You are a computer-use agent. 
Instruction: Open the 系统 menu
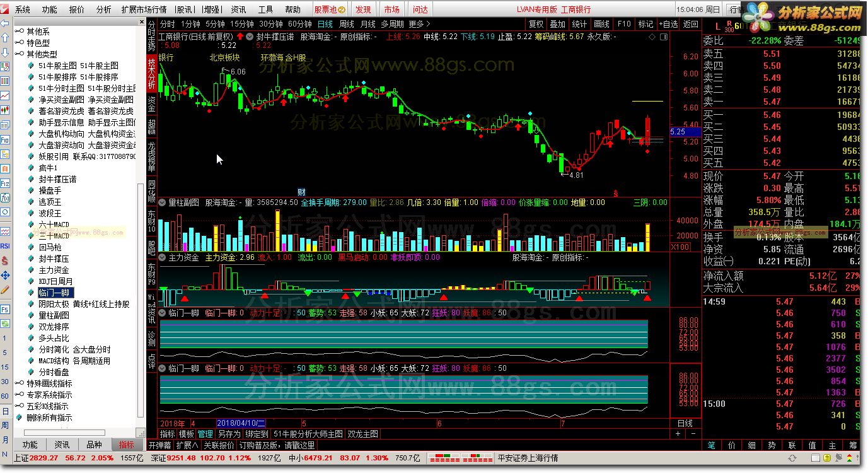click(22, 9)
